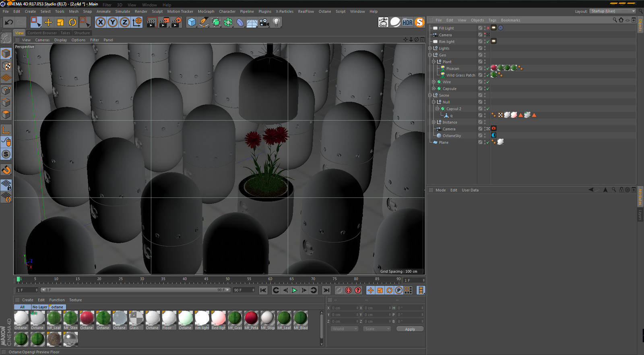The height and width of the screenshot is (355, 644).
Task: Collapse the Secne group
Action: (x=430, y=95)
